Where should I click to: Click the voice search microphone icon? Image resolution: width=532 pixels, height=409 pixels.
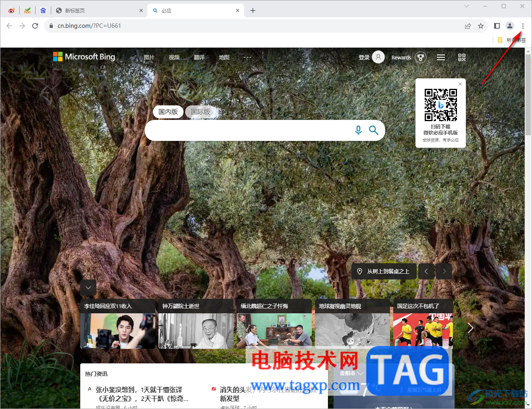358,130
